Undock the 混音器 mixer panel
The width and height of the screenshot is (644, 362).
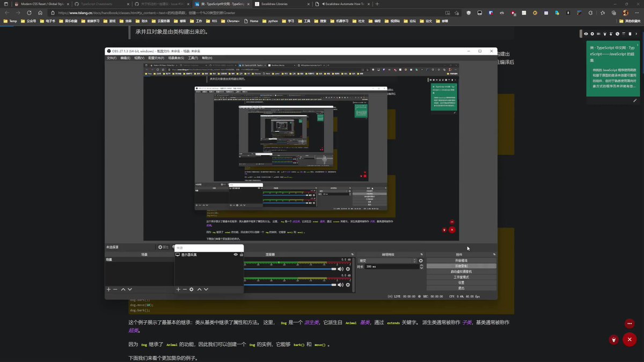[x=353, y=255]
